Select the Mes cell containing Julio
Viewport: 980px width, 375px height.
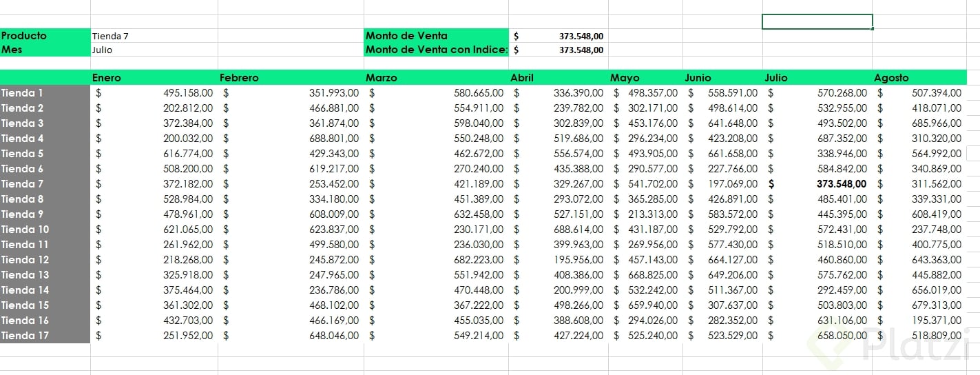154,50
